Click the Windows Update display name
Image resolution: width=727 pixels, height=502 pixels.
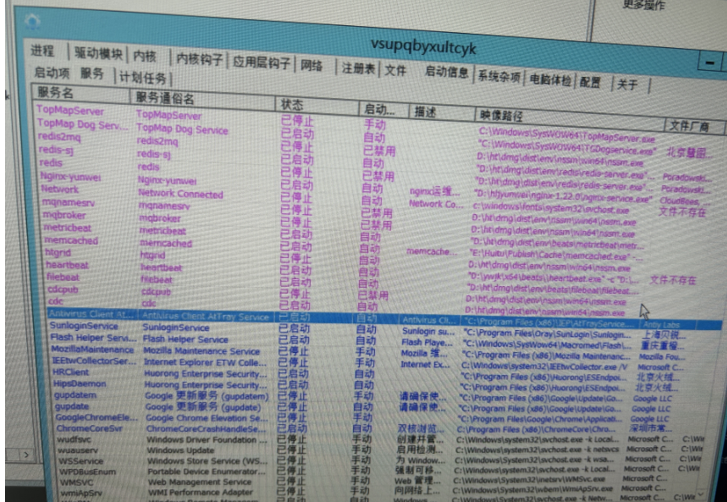(181, 450)
